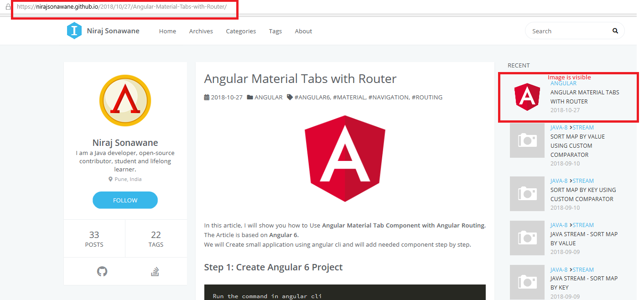Open the Categories menu item

[241, 31]
